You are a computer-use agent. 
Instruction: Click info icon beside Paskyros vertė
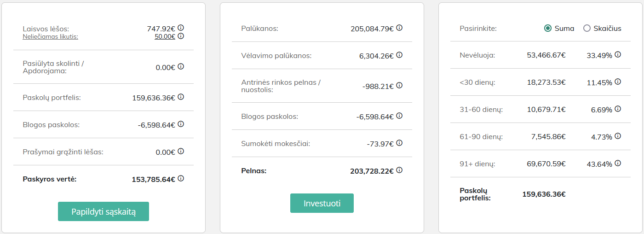pos(181,178)
